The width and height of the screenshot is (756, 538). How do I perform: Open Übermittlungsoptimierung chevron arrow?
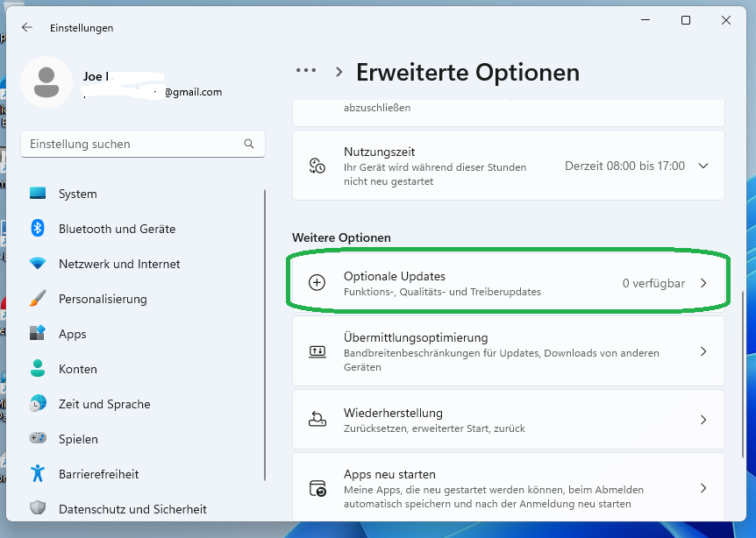coord(703,351)
